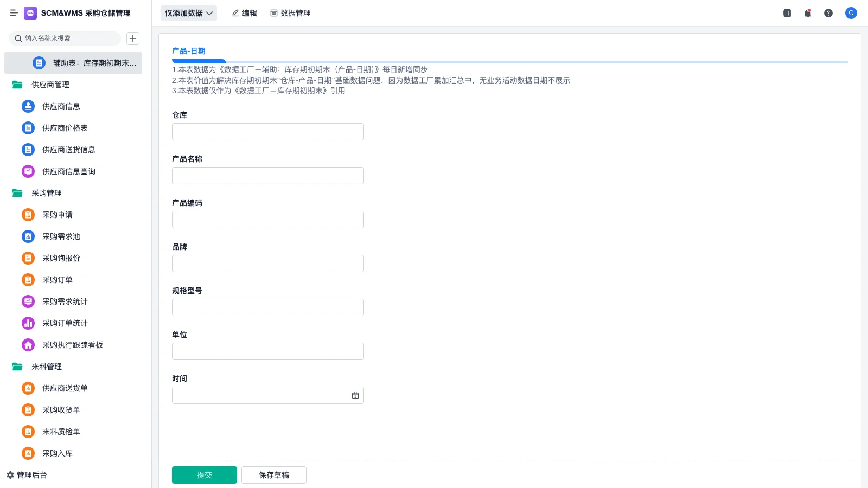Click the 保存草稿 button
The width and height of the screenshot is (868, 488).
pyautogui.click(x=274, y=475)
